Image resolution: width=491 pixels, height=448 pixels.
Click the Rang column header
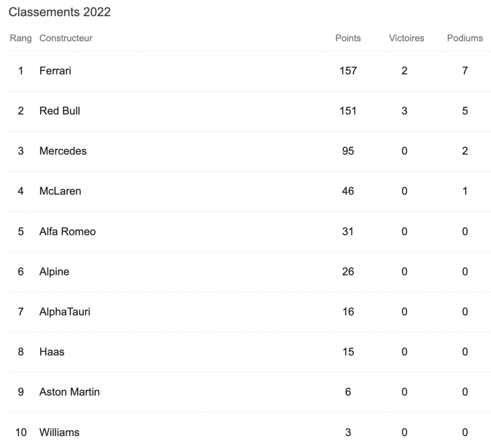click(x=21, y=38)
